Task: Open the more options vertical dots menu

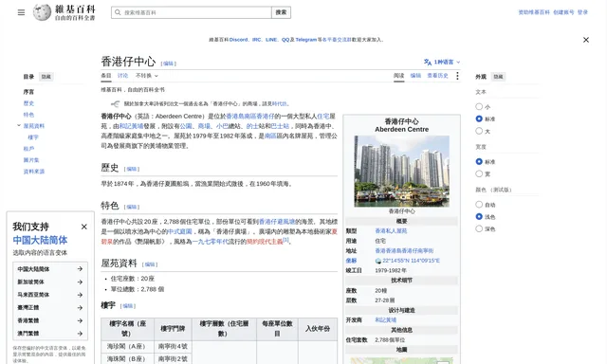Action: coord(457,76)
